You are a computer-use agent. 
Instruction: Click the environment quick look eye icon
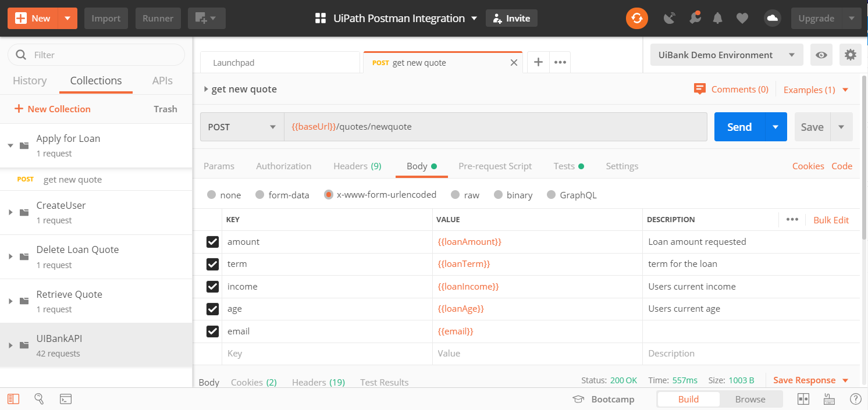click(821, 55)
